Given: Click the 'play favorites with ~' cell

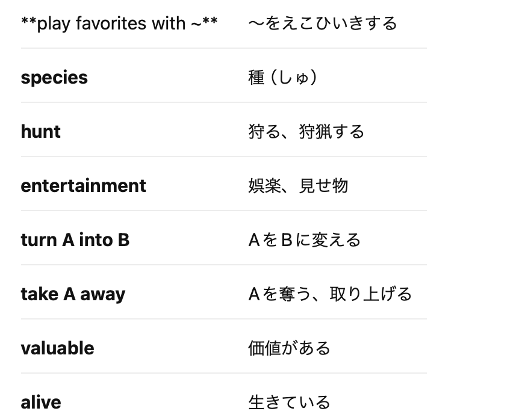Looking at the screenshot, I should [119, 23].
